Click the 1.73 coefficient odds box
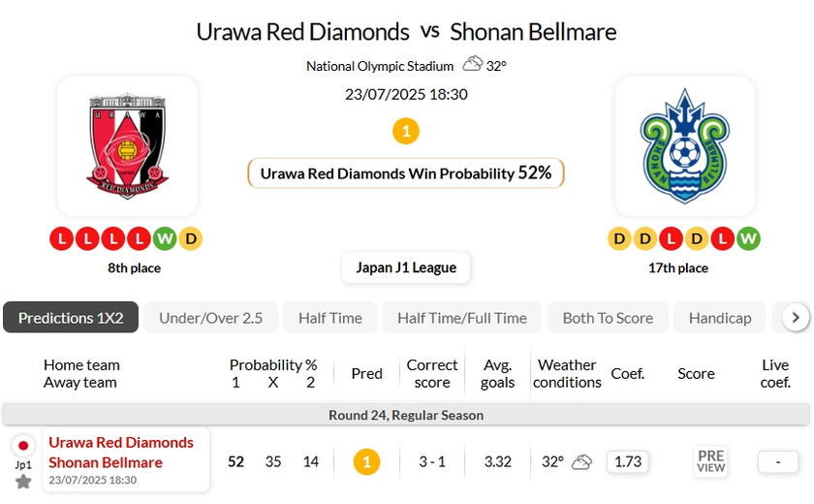Image resolution: width=814 pixels, height=504 pixels. click(x=628, y=461)
